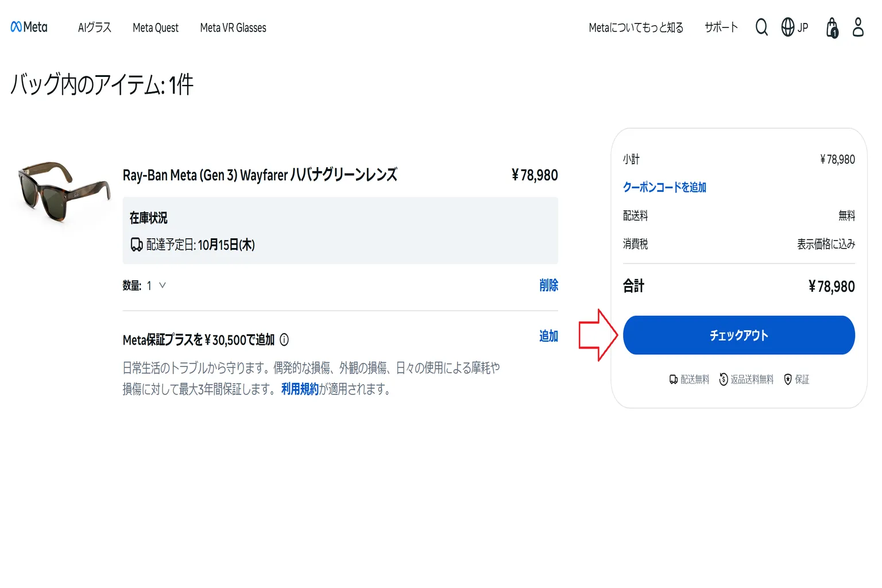The width and height of the screenshot is (882, 588).
Task: Click the 表示価格に込み tax text
Action: coord(826,244)
